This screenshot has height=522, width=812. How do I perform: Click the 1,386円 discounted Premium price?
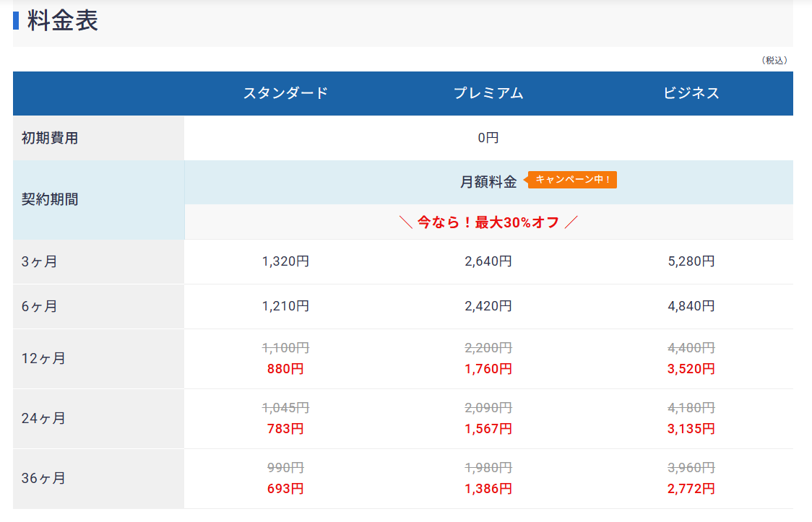488,489
